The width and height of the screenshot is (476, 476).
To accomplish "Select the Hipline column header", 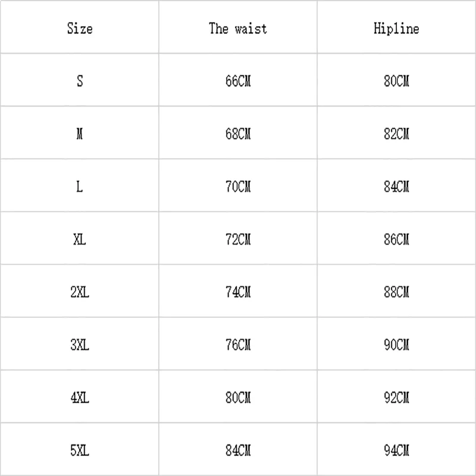I will tap(396, 29).
